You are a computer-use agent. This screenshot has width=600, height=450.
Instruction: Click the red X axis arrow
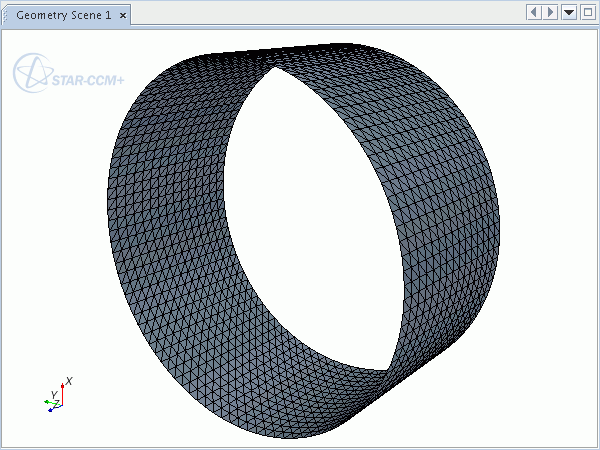[63, 391]
